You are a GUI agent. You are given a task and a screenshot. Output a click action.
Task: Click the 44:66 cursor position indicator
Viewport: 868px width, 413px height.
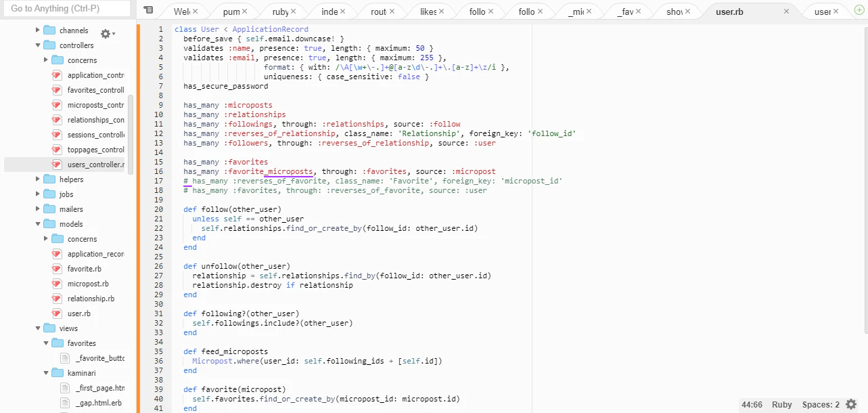[752, 405]
